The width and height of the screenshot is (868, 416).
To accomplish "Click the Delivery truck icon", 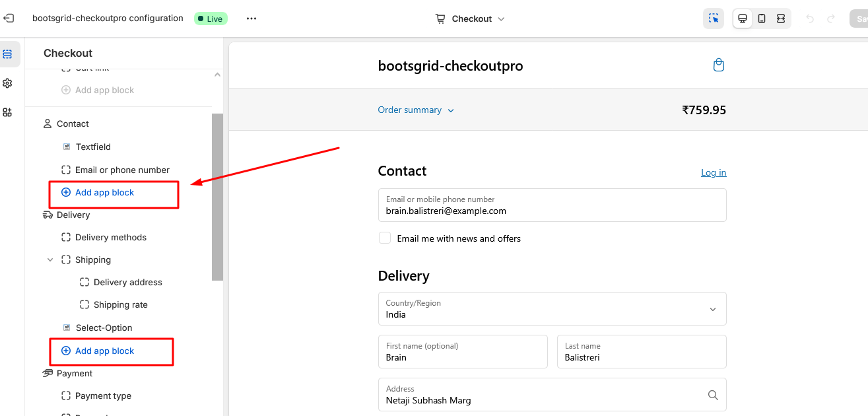I will click(x=48, y=215).
